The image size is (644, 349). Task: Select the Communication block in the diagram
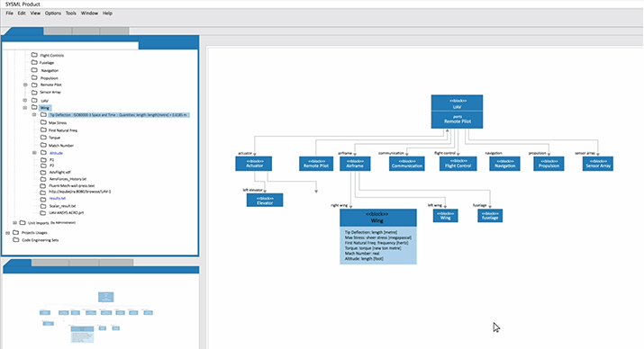pos(407,164)
